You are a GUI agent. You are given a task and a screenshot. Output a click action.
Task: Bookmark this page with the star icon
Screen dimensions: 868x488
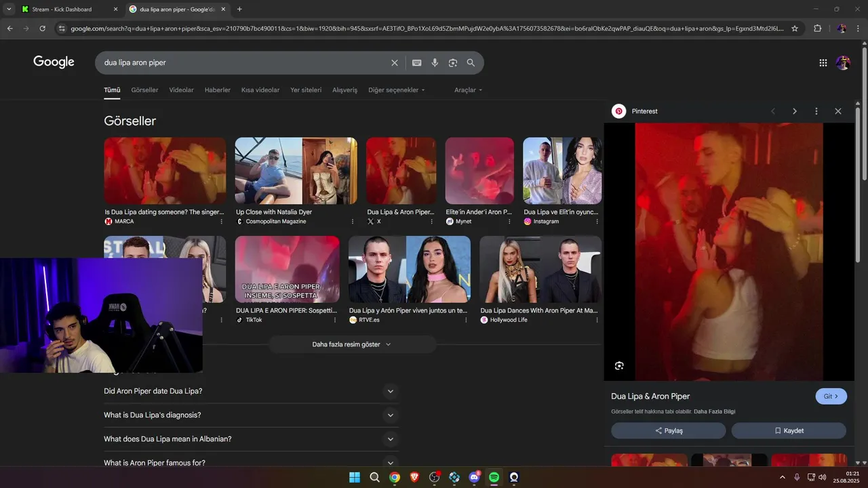[x=795, y=28]
